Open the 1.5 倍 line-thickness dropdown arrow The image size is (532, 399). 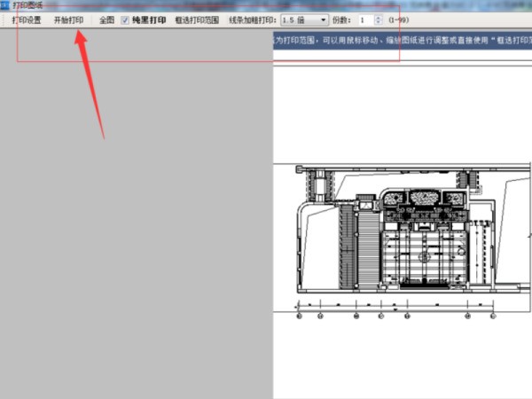click(x=323, y=20)
